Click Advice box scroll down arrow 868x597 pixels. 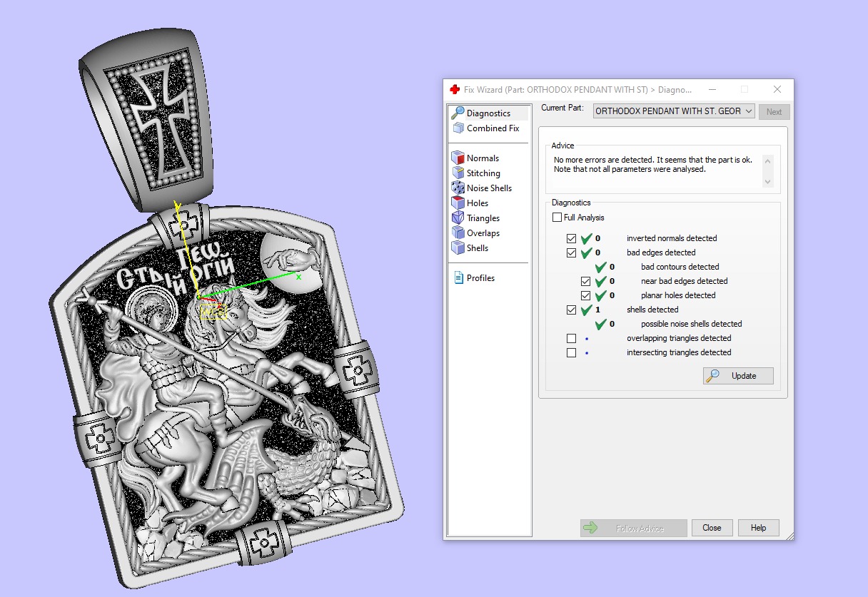click(x=767, y=182)
